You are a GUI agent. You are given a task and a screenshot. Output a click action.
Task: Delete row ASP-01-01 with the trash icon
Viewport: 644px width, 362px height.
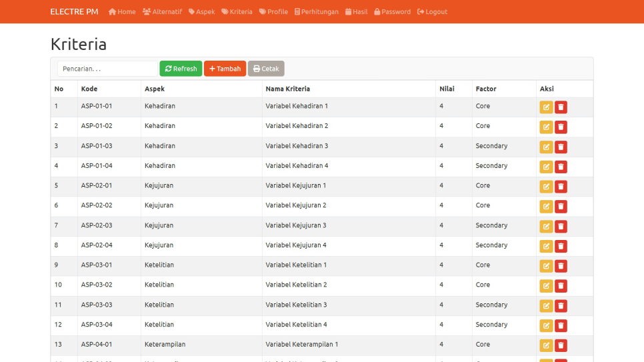[x=561, y=107]
